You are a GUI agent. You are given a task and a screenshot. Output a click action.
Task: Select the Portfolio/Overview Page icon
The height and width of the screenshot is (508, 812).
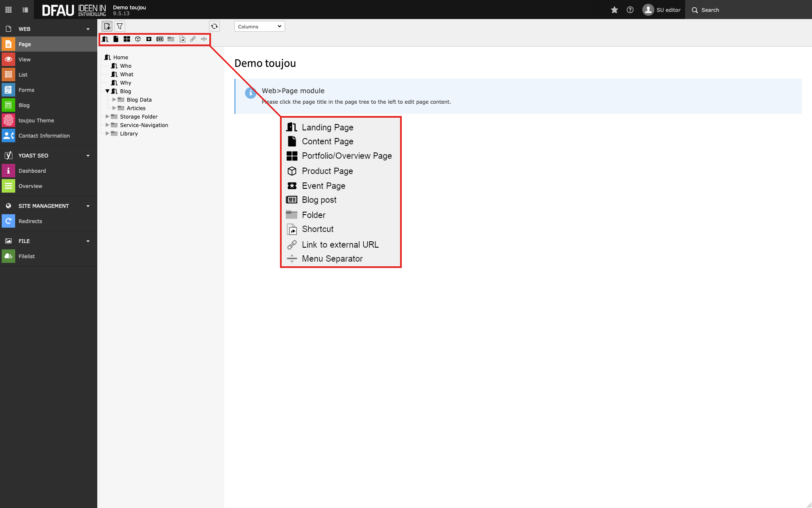point(127,39)
